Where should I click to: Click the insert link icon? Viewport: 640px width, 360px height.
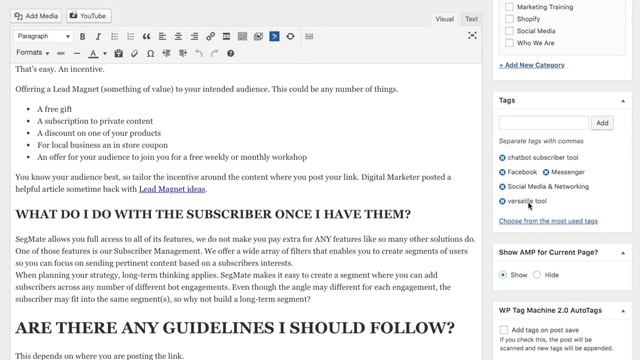point(210,36)
